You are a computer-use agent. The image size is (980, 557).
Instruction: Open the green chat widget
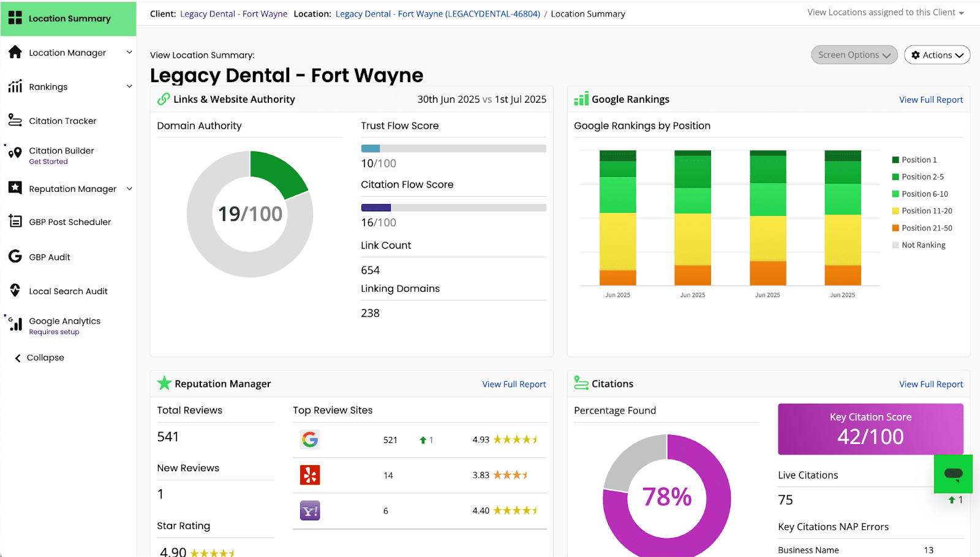953,474
